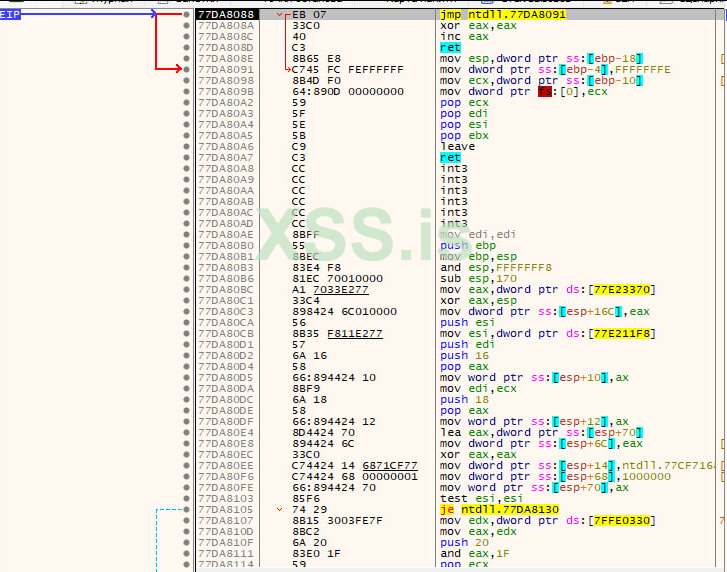Select 'test esi,esi' instruction
727x572 pixels.
(x=482, y=499)
